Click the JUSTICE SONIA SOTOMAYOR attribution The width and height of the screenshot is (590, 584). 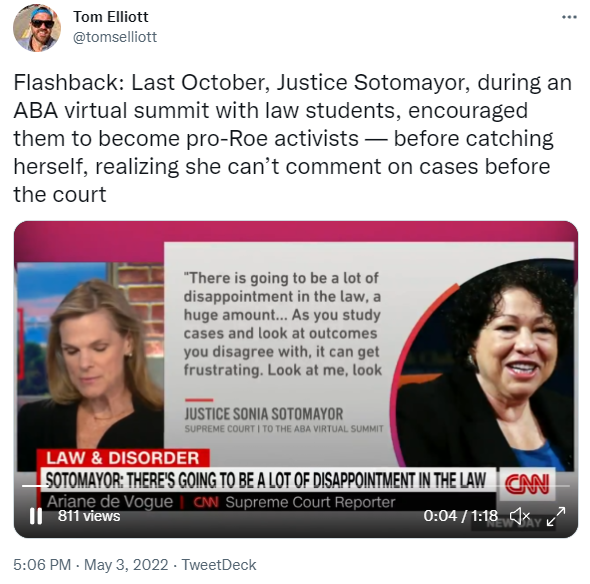tap(264, 414)
